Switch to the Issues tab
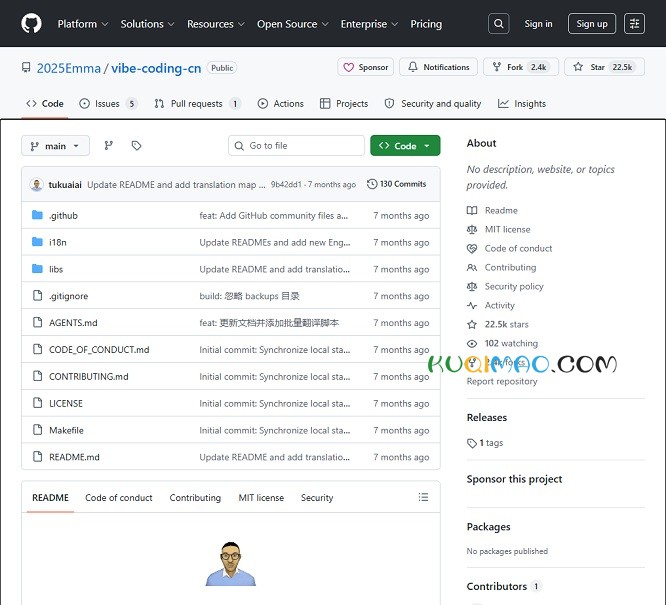The width and height of the screenshot is (666, 605). [108, 104]
